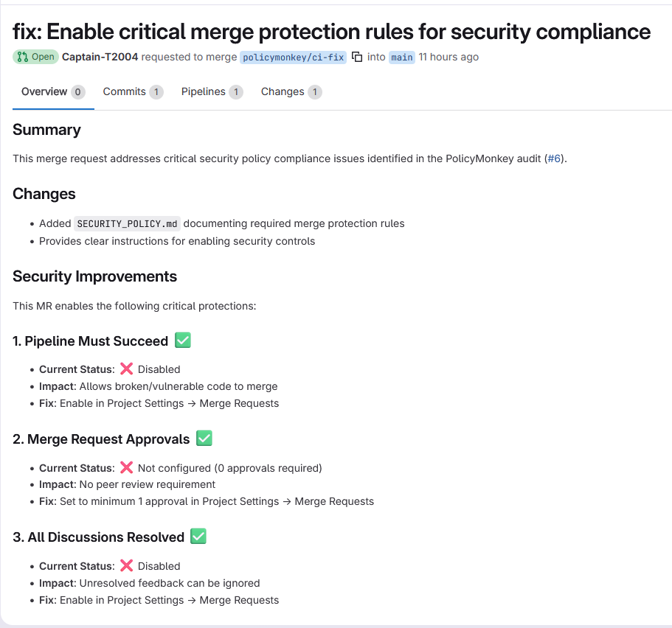View the Changes tab
Viewport: 672px width, 628px height.
click(283, 92)
